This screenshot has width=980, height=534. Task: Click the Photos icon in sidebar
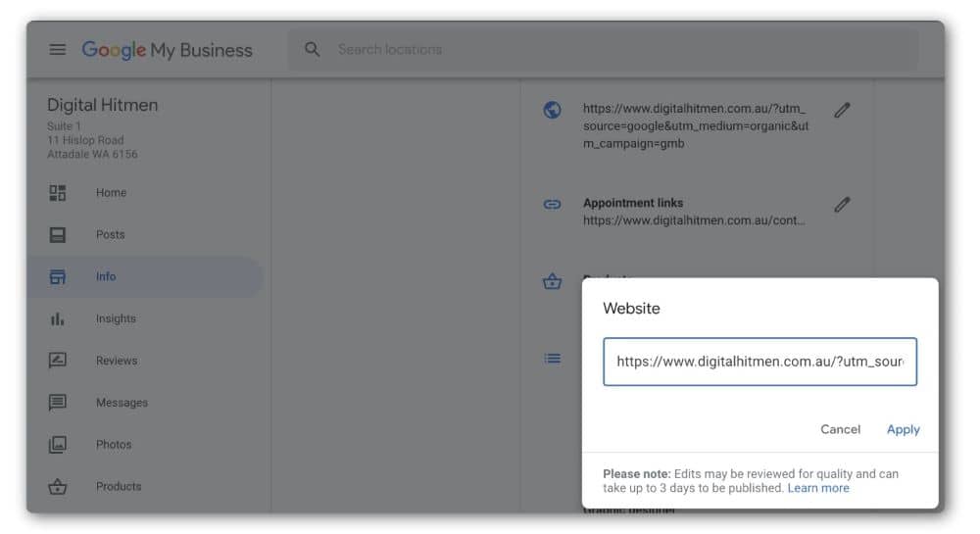[x=58, y=444]
